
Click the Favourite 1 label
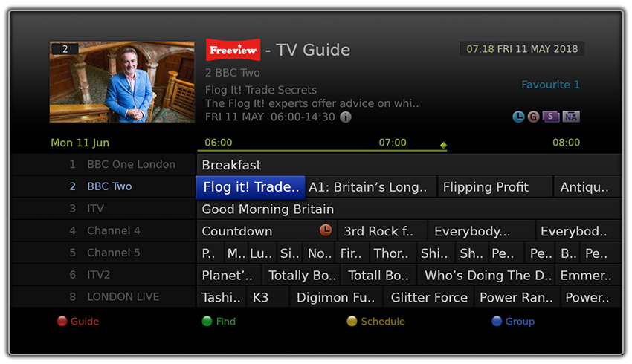coord(550,85)
